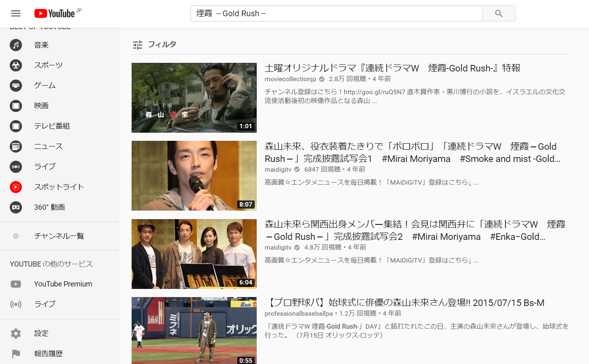Image resolution: width=589 pixels, height=364 pixels.
Task: Open thumbnail of 8:07 完成披露試写会1 video
Action: pos(194,176)
